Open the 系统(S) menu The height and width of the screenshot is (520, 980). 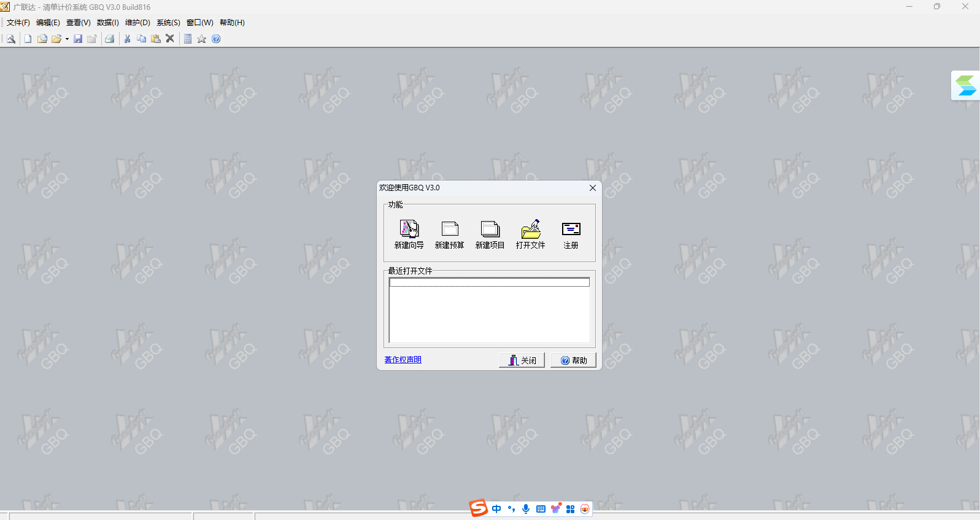pyautogui.click(x=168, y=23)
